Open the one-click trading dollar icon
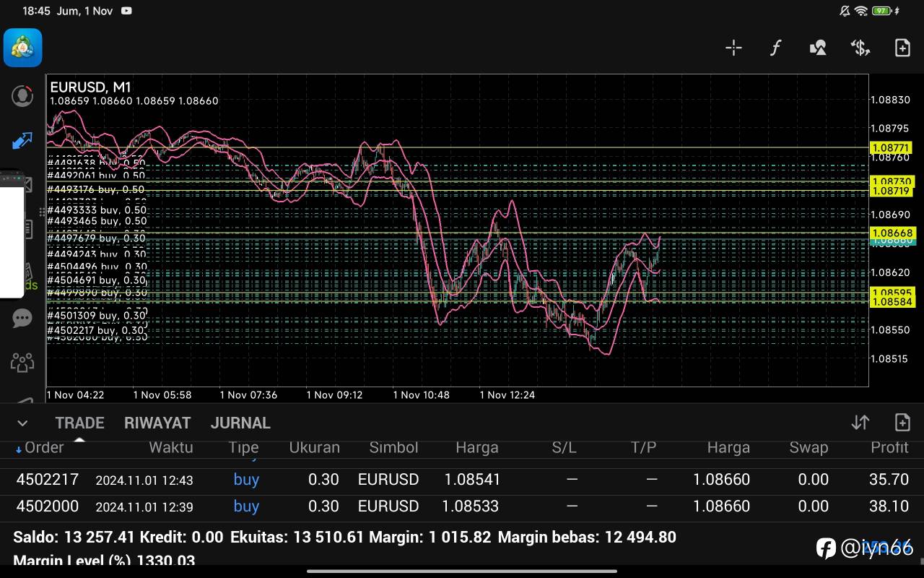The height and width of the screenshot is (578, 924). (x=860, y=48)
